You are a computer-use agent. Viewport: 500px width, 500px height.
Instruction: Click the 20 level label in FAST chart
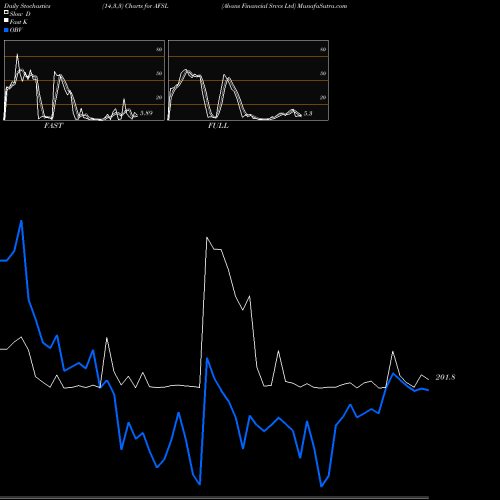[x=159, y=97]
